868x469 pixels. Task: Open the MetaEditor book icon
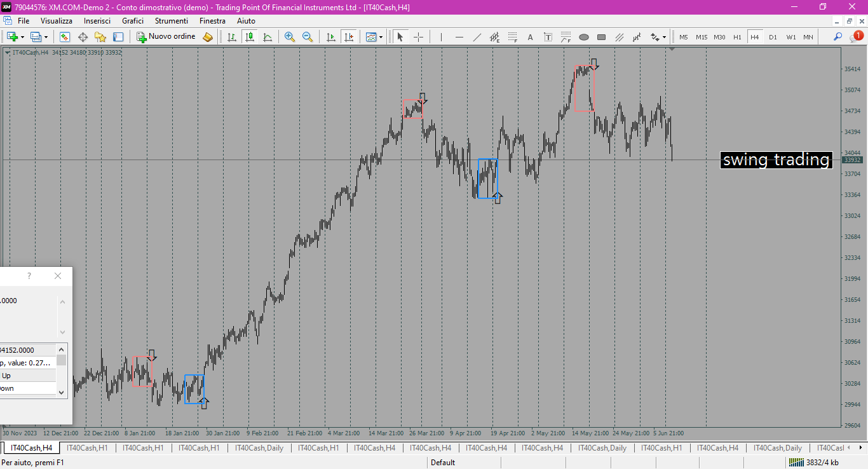point(208,37)
